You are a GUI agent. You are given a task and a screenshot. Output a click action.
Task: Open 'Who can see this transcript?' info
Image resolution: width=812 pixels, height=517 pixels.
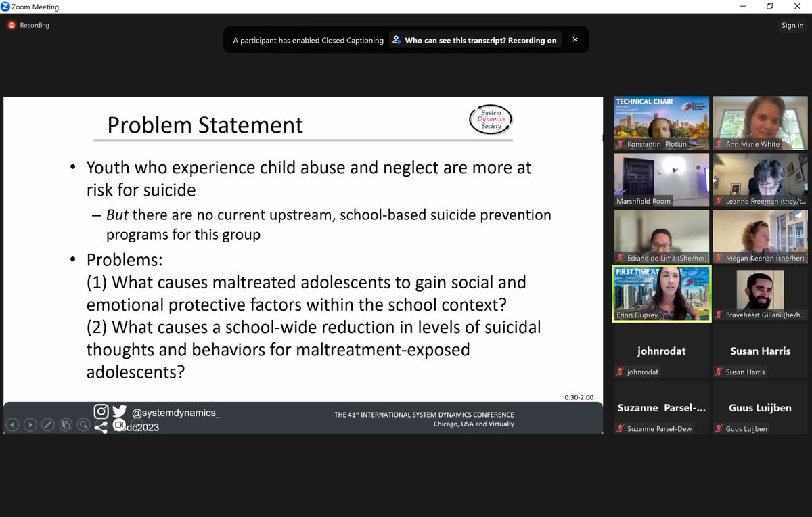(475, 41)
